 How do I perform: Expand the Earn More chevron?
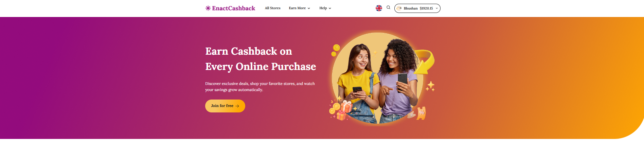[309, 8]
